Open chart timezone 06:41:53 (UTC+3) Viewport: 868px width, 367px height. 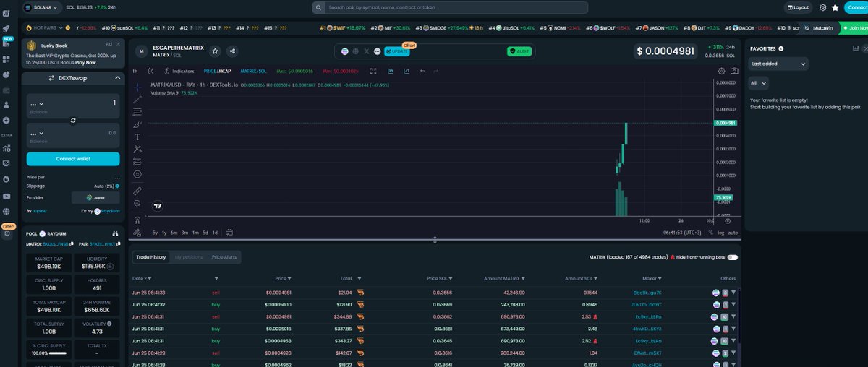(x=683, y=233)
